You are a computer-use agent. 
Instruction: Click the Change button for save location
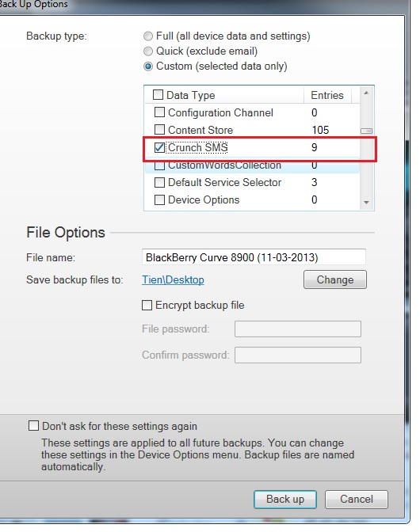pos(335,279)
